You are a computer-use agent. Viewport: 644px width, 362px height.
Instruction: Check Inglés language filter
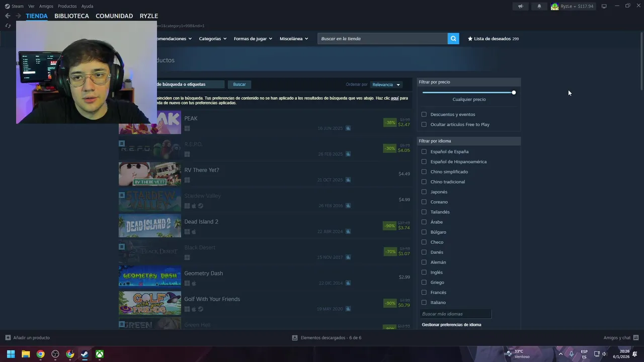click(424, 273)
